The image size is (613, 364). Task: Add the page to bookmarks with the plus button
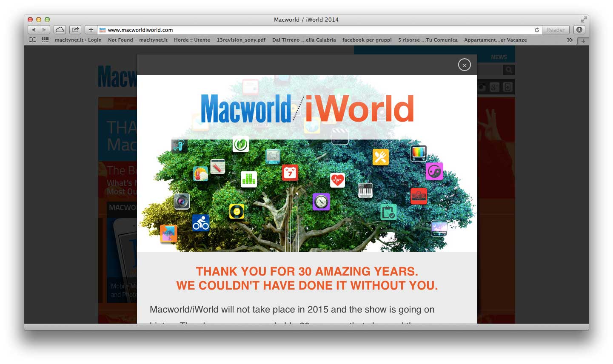point(91,30)
